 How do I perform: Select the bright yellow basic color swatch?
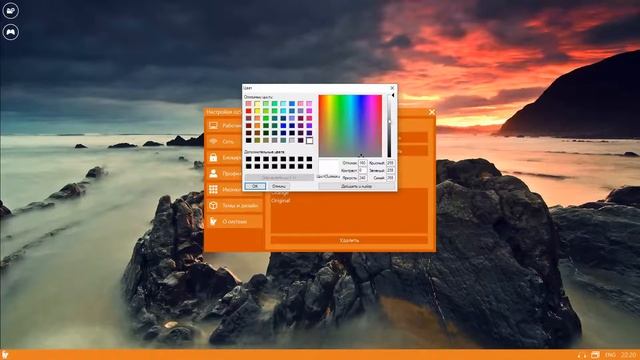tap(257, 111)
